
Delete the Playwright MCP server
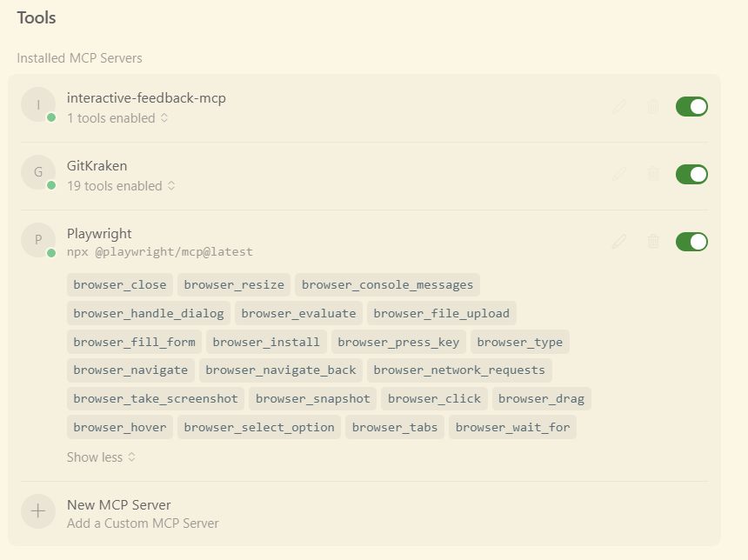point(653,241)
